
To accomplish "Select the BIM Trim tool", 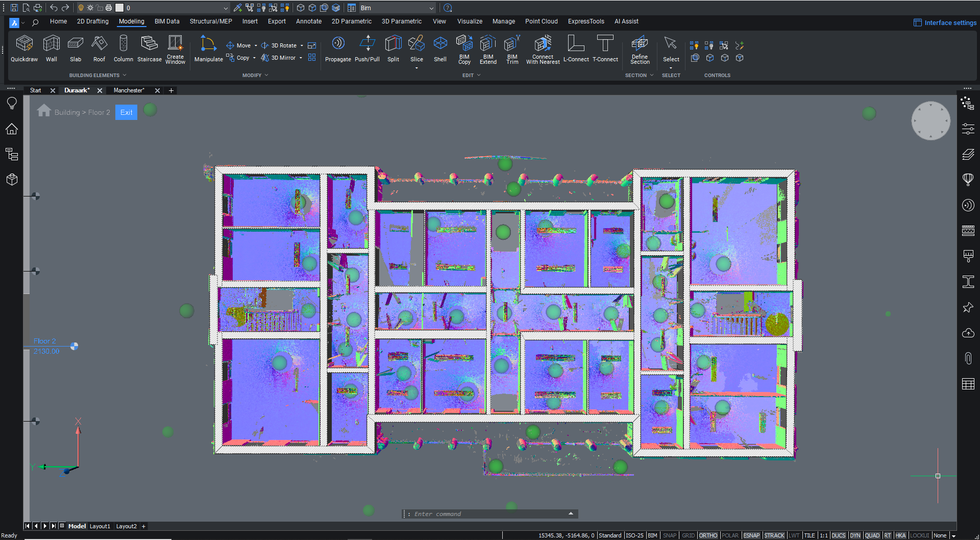I will (x=512, y=48).
